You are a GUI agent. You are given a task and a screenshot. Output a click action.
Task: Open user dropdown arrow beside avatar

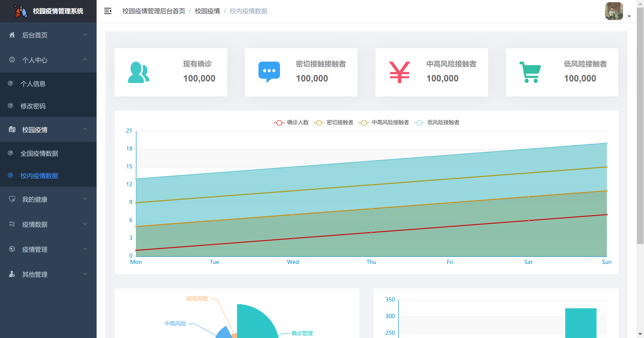[x=629, y=16]
